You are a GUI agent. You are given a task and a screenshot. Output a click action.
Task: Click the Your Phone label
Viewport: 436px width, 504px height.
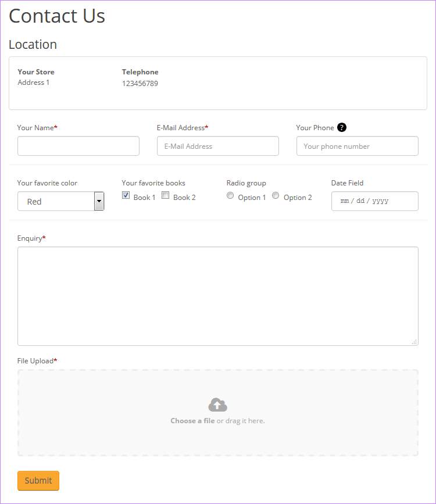point(315,128)
